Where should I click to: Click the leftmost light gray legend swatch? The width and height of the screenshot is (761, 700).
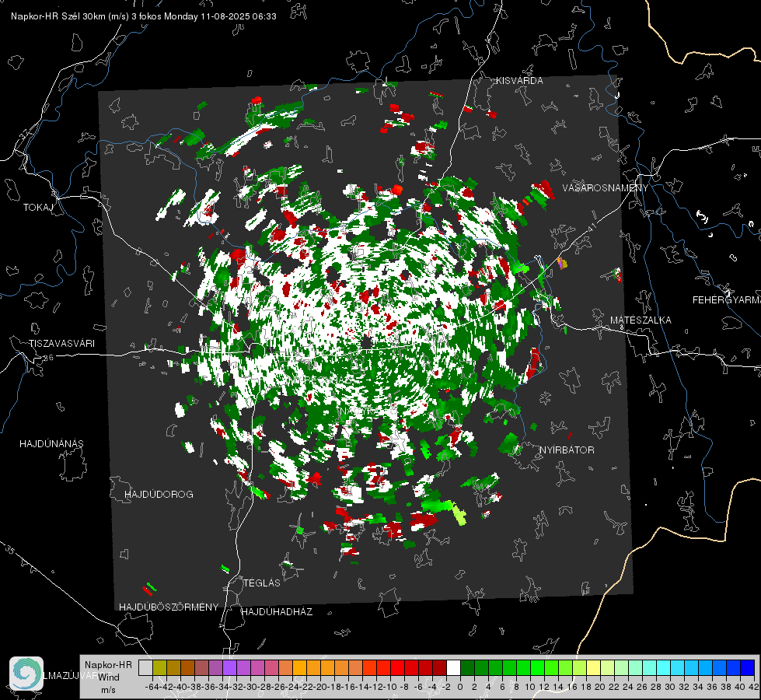(x=145, y=668)
